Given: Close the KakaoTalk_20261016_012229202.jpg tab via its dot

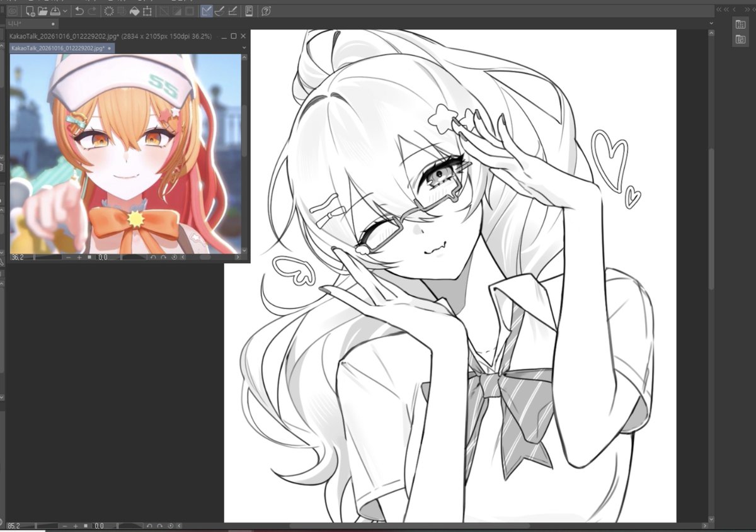Looking at the screenshot, I should point(110,48).
